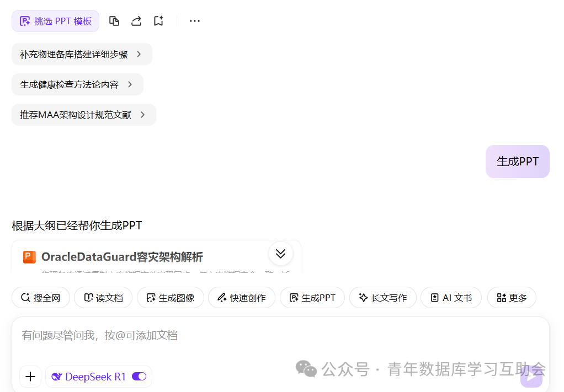Copy the response with the copy icon
Screen dimensions: 564x392
coord(114,21)
